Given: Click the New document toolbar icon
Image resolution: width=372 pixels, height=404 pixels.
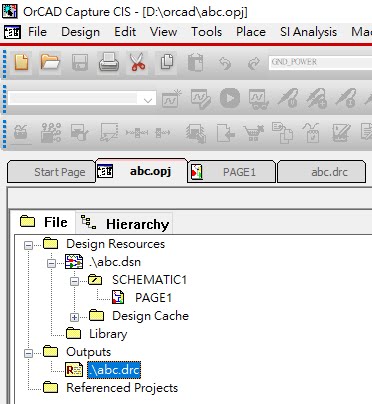Looking at the screenshot, I should click(x=21, y=62).
